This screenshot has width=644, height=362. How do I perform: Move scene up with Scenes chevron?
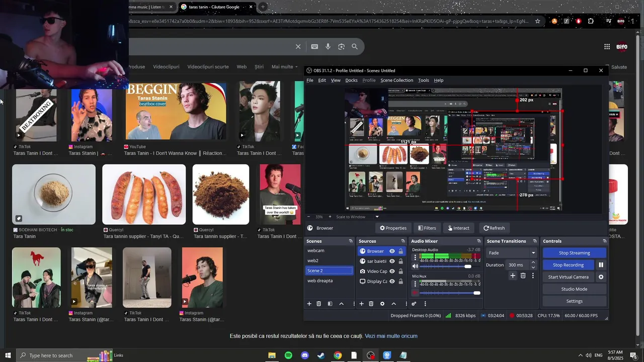(x=341, y=304)
